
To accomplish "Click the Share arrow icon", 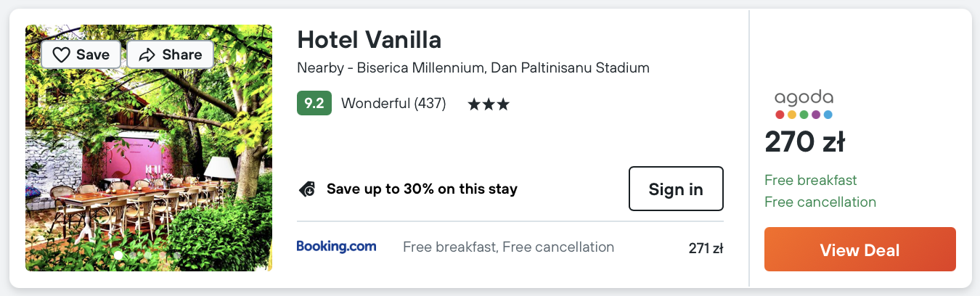I will (147, 54).
